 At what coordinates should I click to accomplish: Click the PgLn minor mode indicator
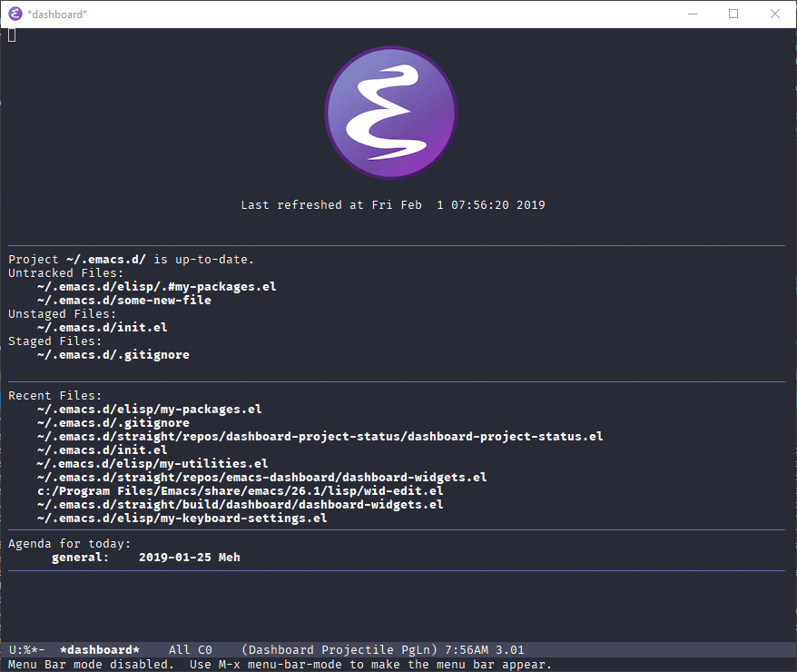click(x=416, y=650)
